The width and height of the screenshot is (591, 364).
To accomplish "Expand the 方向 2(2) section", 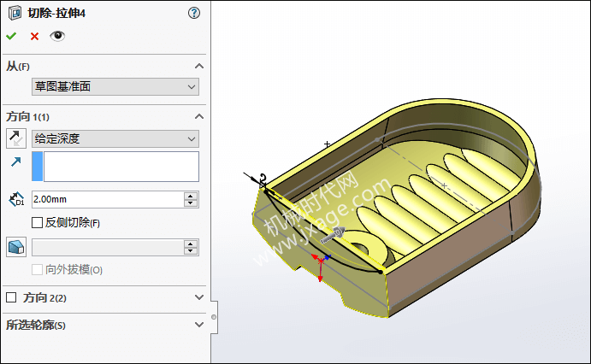I will (x=199, y=297).
